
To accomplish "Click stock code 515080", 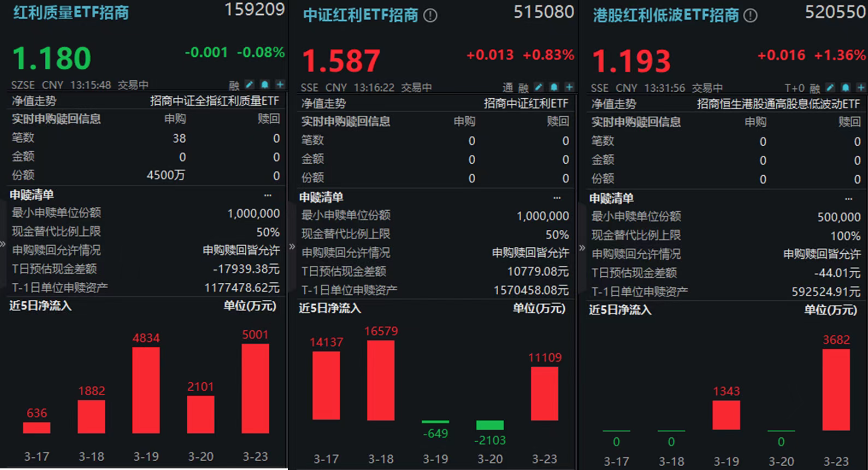I will pos(544,12).
